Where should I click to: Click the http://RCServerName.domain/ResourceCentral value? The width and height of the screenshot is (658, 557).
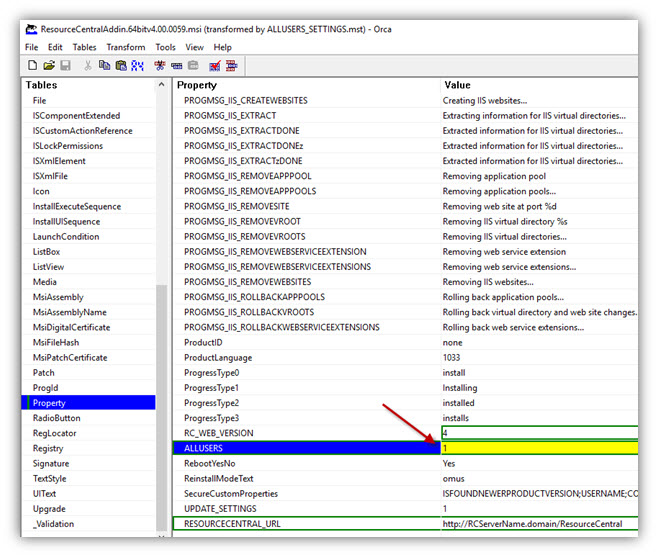[532, 524]
